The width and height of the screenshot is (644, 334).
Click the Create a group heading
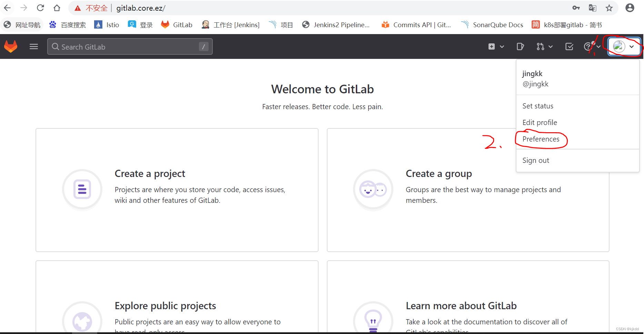click(439, 174)
